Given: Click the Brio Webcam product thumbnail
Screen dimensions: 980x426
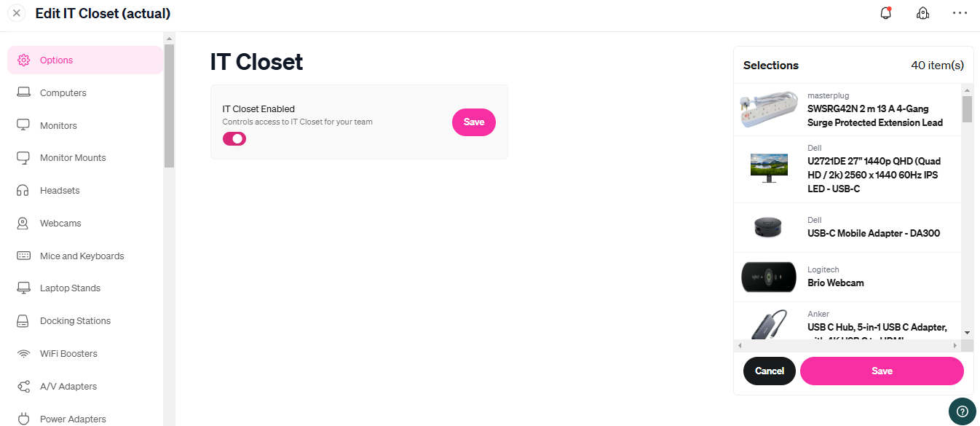Looking at the screenshot, I should [768, 277].
